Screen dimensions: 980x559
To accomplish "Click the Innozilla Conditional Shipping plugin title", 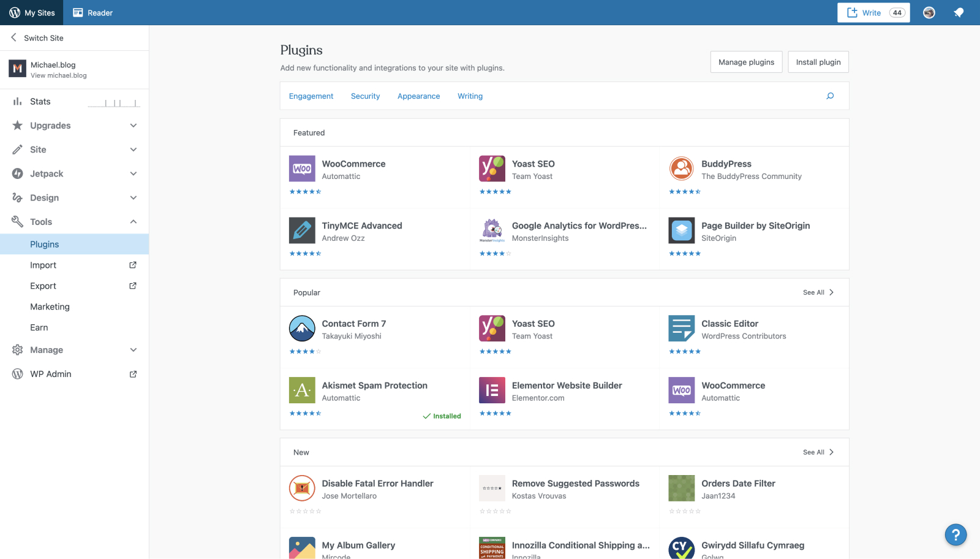I will tap(581, 545).
